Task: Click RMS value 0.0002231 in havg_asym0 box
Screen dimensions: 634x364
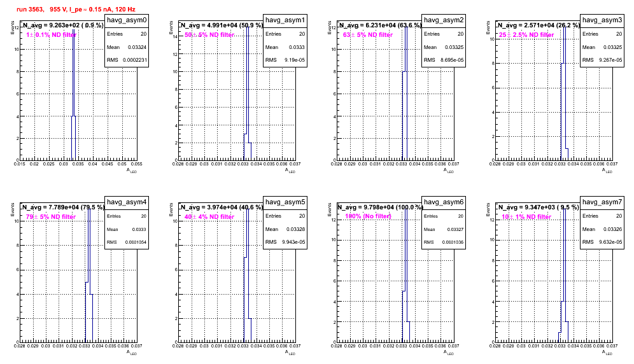Action: (135, 60)
